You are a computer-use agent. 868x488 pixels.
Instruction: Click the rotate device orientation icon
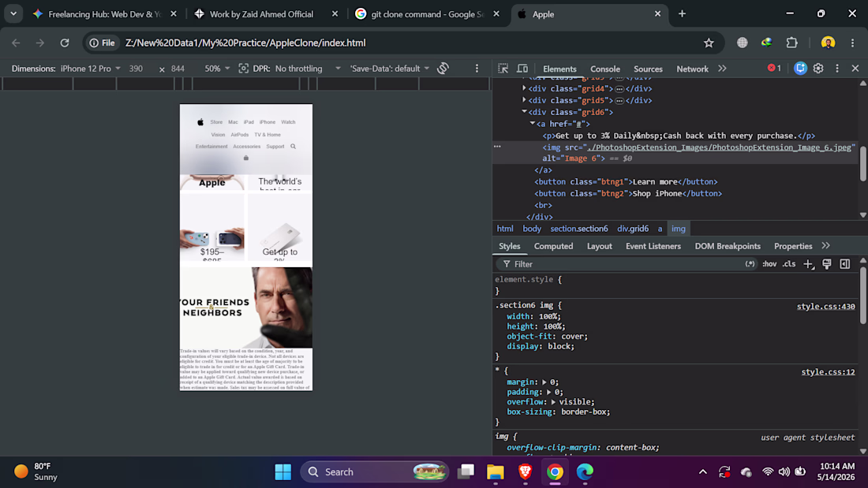pyautogui.click(x=443, y=68)
